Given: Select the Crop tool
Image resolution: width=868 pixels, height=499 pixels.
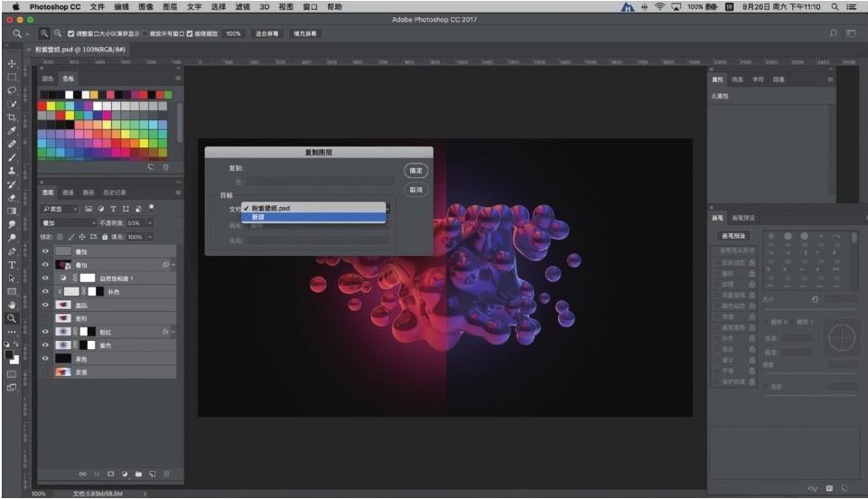Looking at the screenshot, I should point(12,118).
